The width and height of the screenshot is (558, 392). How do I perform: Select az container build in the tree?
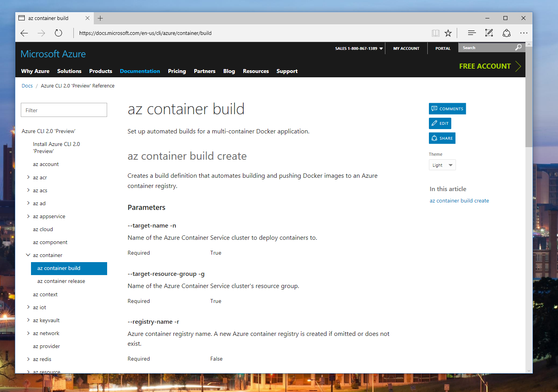click(x=69, y=268)
